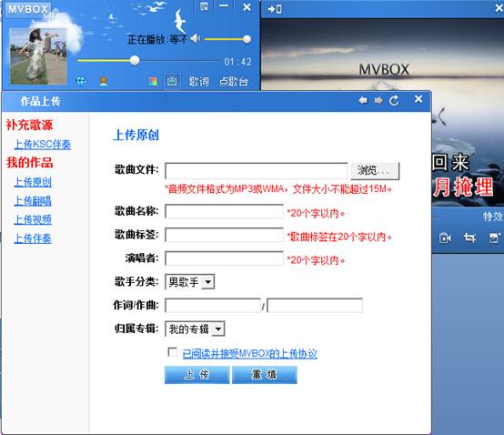Click the 正在播放 now playing text

tap(157, 39)
